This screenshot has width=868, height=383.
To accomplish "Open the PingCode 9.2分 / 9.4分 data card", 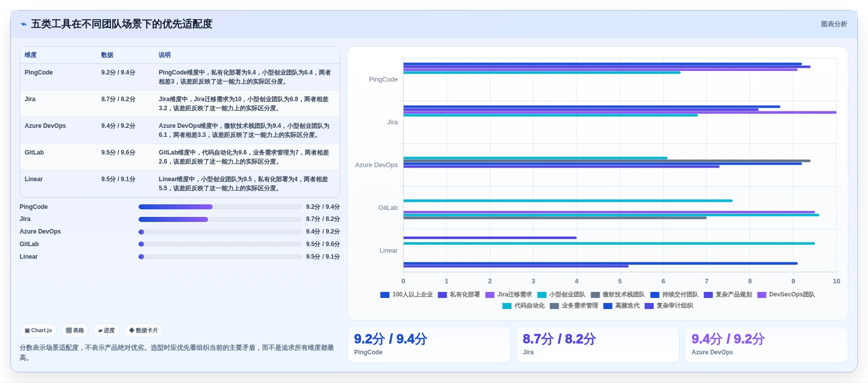I will pos(429,344).
